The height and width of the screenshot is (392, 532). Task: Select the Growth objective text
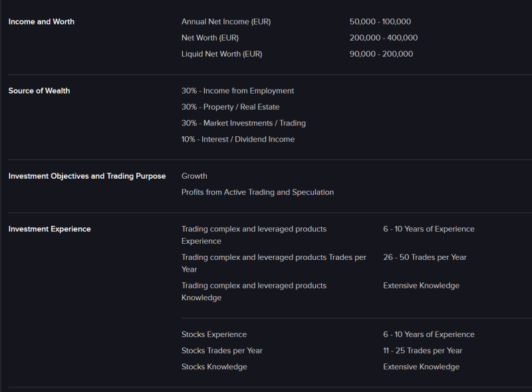(x=194, y=176)
